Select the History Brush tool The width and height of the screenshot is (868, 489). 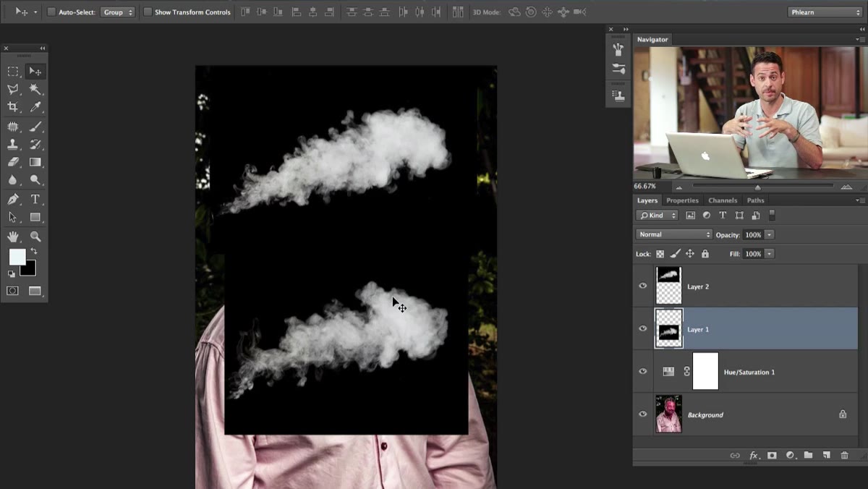coord(35,144)
